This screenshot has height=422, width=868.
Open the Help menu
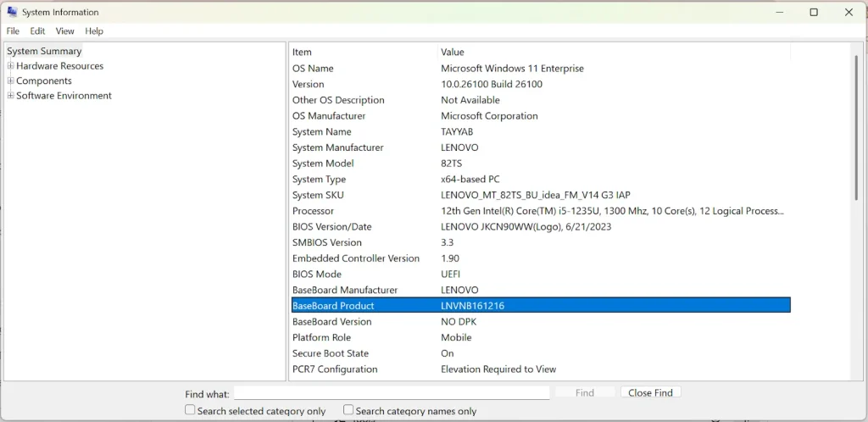coord(94,31)
